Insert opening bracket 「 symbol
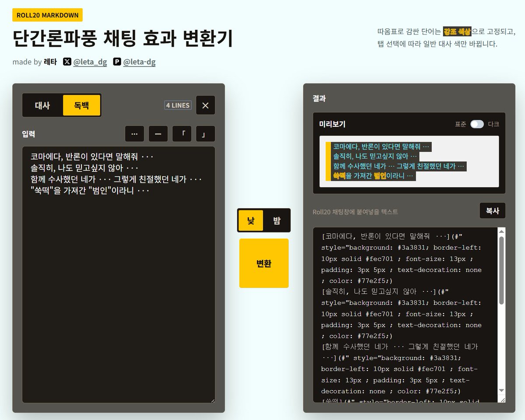The image size is (525, 420). pyautogui.click(x=182, y=134)
